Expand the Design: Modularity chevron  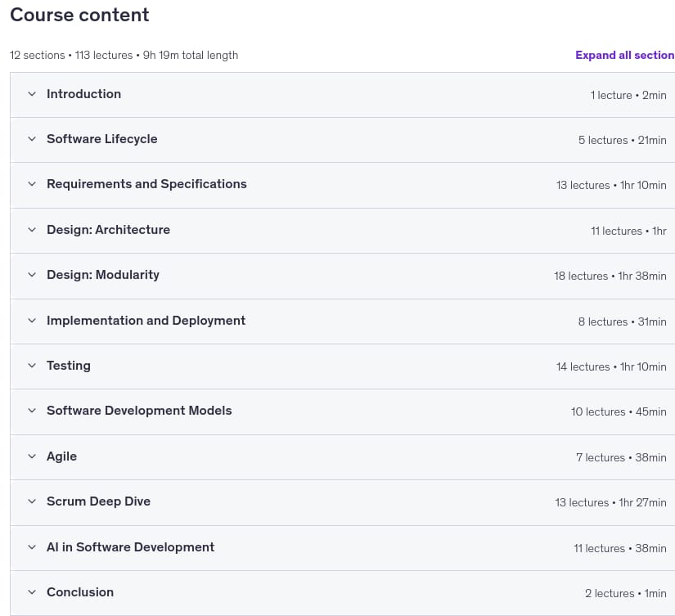[x=32, y=275]
